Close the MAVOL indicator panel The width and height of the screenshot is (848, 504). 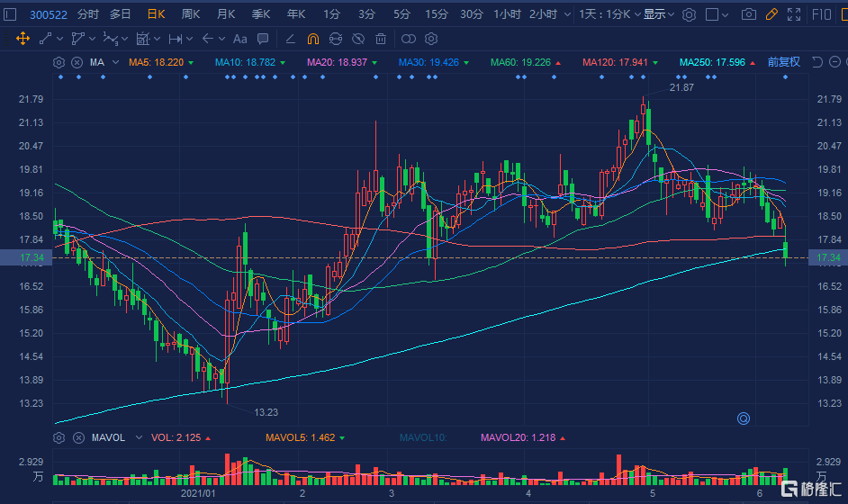coord(78,437)
